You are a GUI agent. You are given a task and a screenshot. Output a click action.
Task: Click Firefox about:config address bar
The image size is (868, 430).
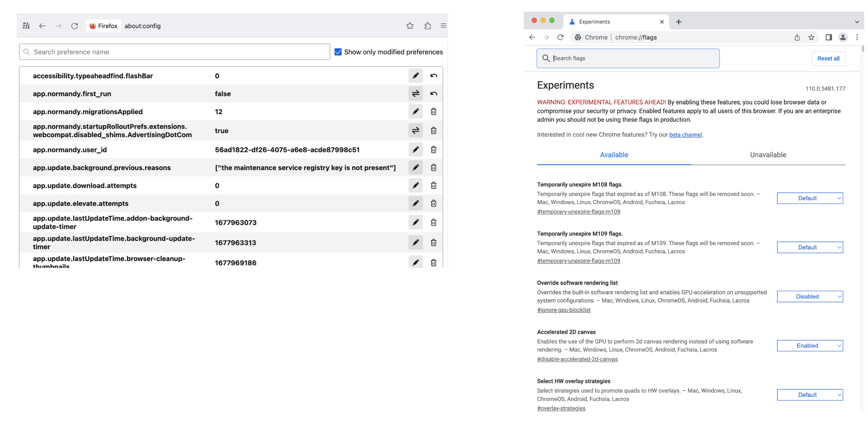(142, 26)
